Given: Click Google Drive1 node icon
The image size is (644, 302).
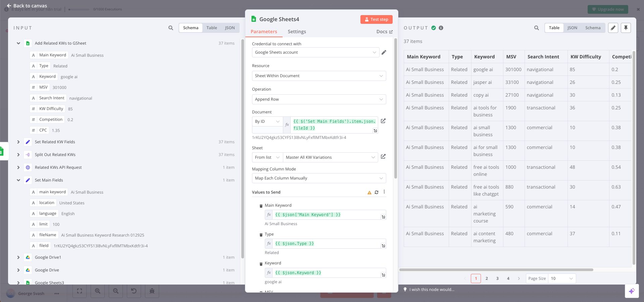Looking at the screenshot, I should pos(28,257).
